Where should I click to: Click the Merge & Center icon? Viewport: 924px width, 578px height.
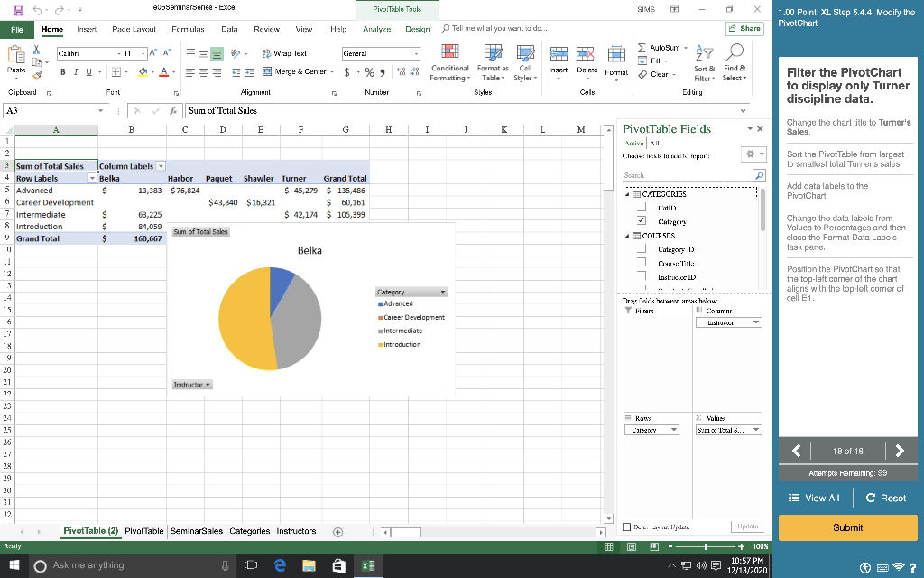(x=293, y=71)
